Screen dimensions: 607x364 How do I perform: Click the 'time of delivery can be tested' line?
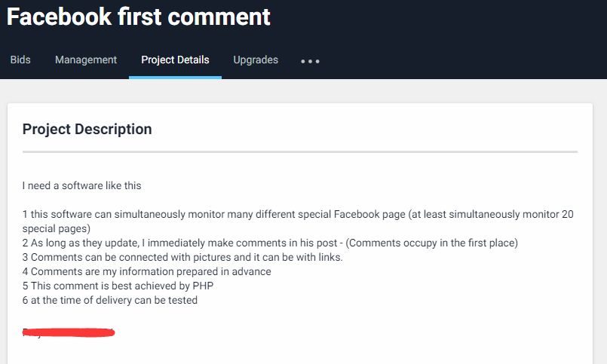click(110, 300)
